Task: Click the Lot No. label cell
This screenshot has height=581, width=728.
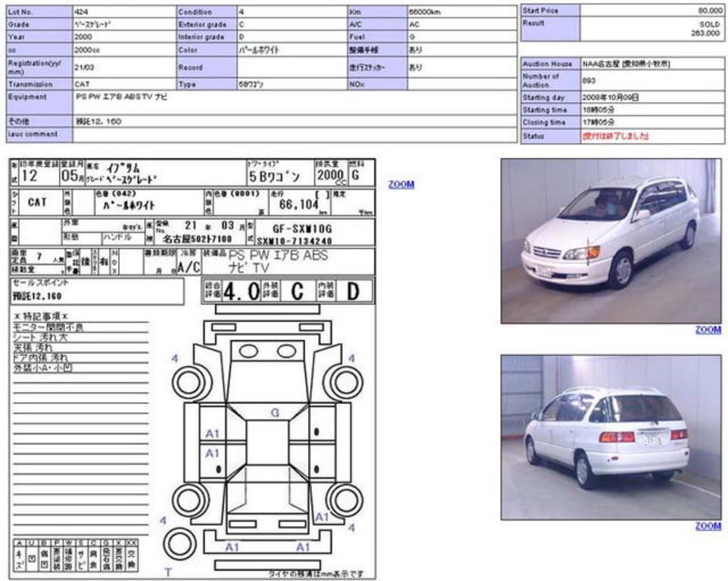Action: click(39, 11)
